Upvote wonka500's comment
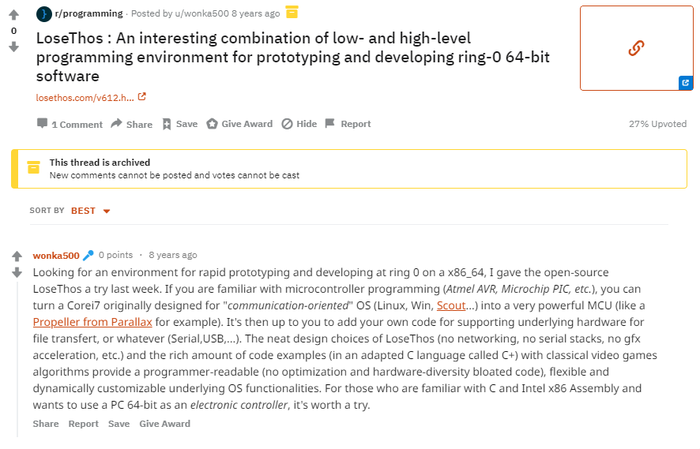 (x=16, y=256)
